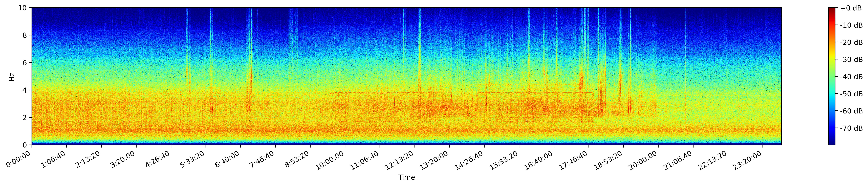Viewport: 868px width, 186px height.
Task: Click the second red tonal line after 14:26:40
Action: [534, 93]
